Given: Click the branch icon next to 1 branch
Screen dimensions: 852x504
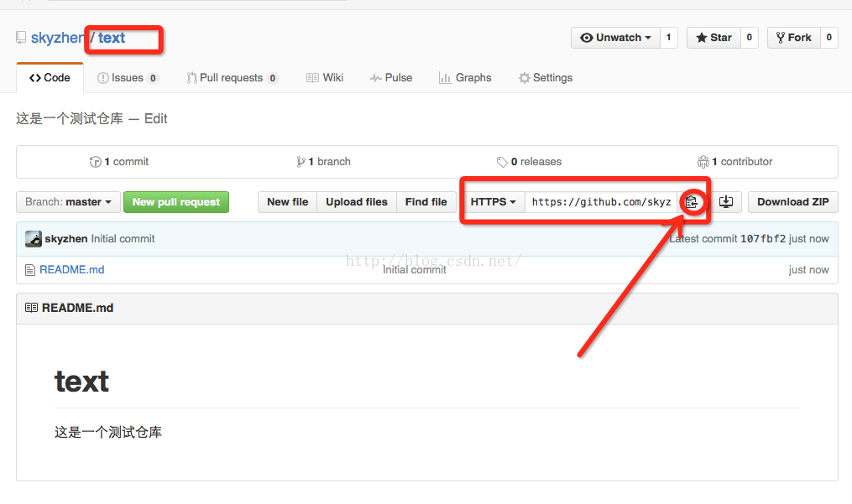Looking at the screenshot, I should coord(301,162).
